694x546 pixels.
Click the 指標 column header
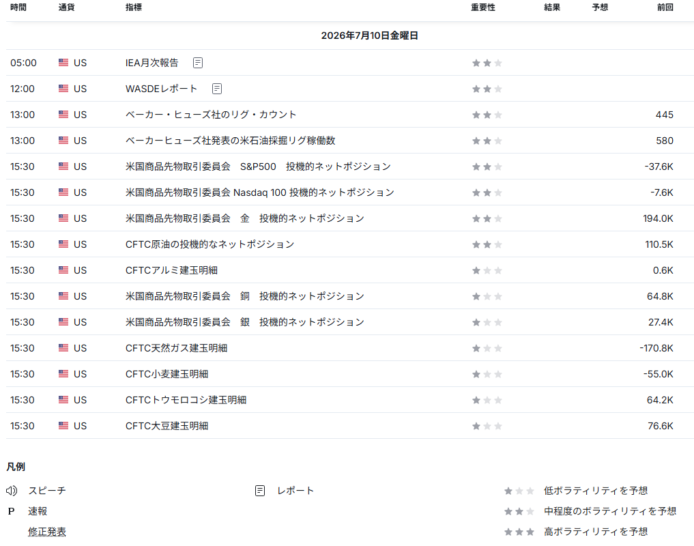(x=134, y=7)
